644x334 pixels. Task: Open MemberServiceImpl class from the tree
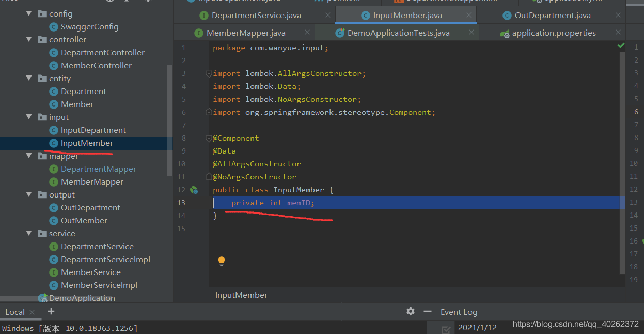[99, 285]
